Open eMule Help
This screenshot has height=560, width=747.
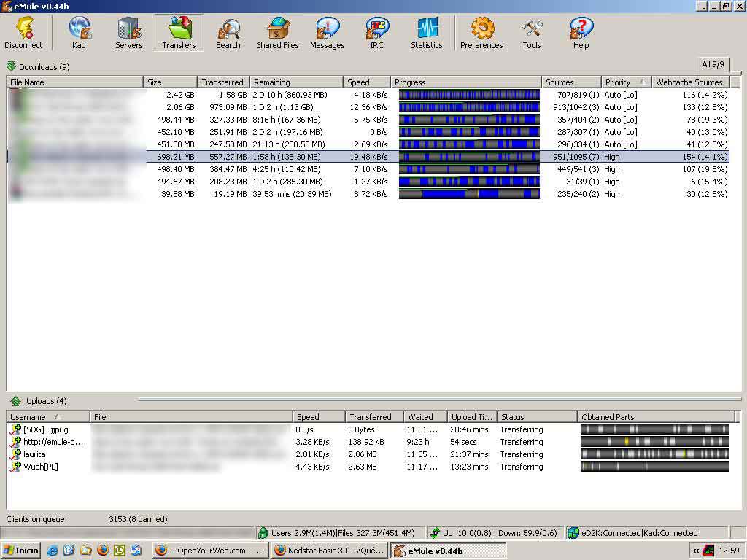[x=581, y=32]
